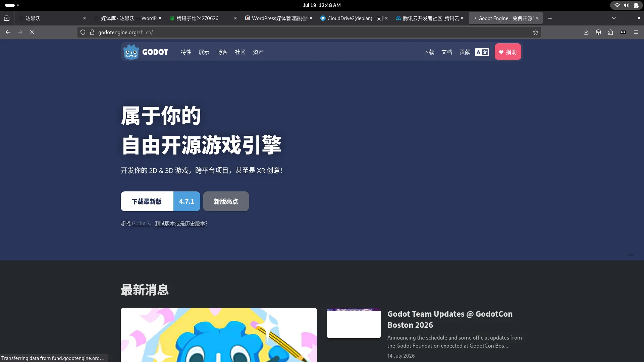Viewport: 644px width, 362px height.
Task: Open 下载 in Godot navigation
Action: click(429, 52)
